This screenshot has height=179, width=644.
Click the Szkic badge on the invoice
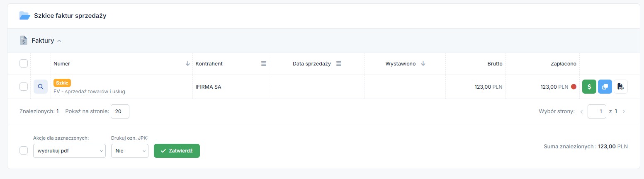[62, 83]
